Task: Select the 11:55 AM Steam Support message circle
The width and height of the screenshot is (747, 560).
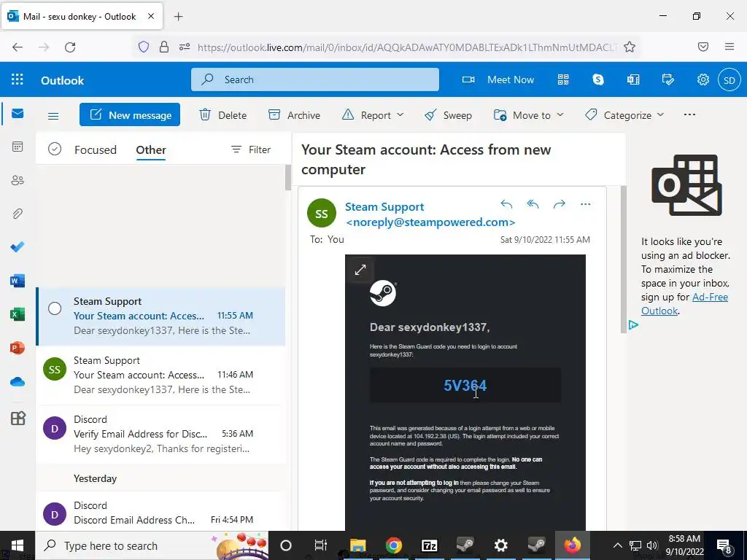Action: click(x=55, y=308)
